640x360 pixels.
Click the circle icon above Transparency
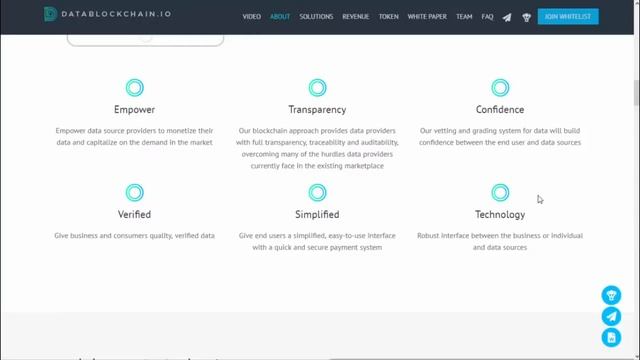tap(317, 88)
